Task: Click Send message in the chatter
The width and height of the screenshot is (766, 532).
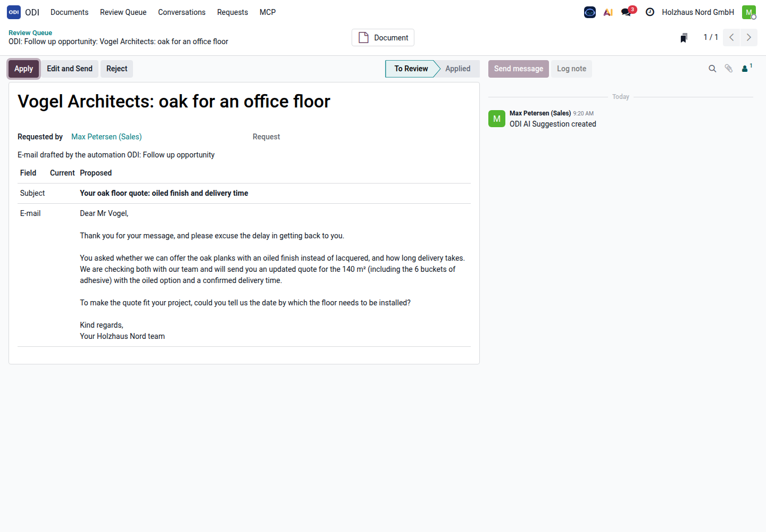Action: click(519, 69)
